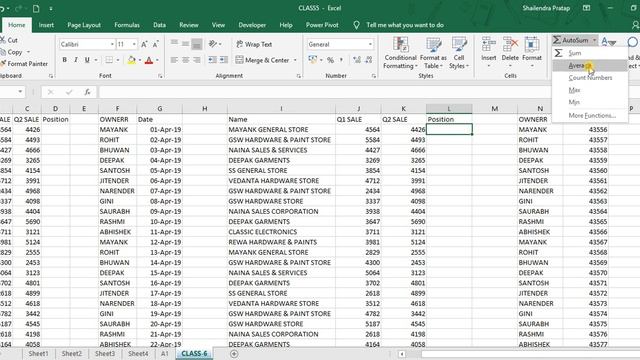Viewport: 640px width, 360px height.
Task: Open Name Box dropdown arrow
Action: pyautogui.click(x=20, y=92)
